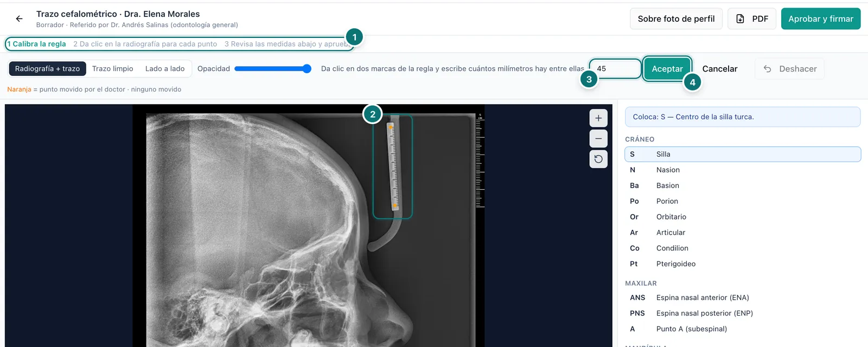868x347 pixels.
Task: Click the title Trazo cefalométrico · Dra. Elena Morales
Action: (118, 14)
